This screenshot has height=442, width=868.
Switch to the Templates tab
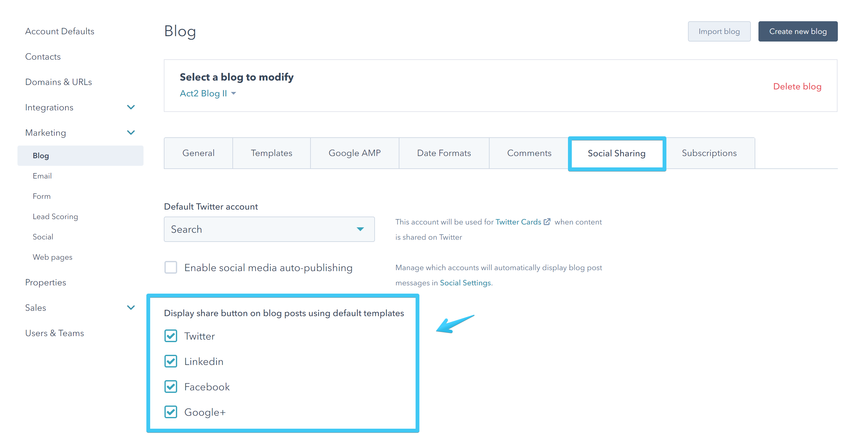pos(271,153)
